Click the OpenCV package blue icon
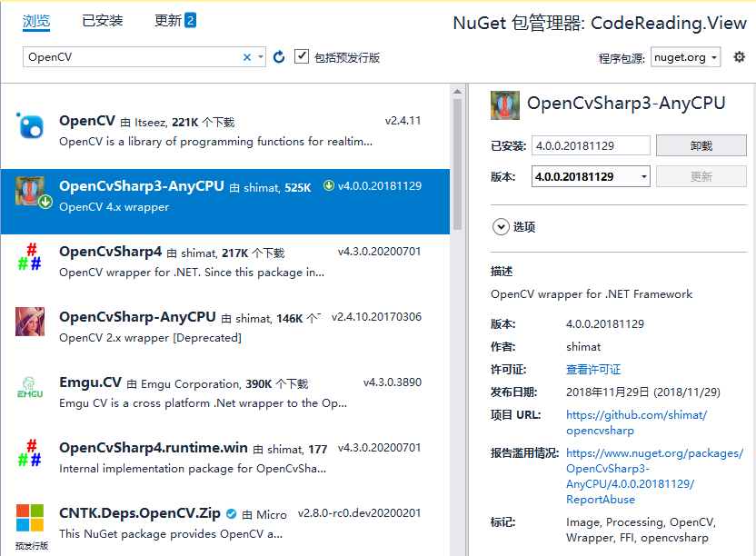Screen dimensions: 756x556 click(30, 126)
